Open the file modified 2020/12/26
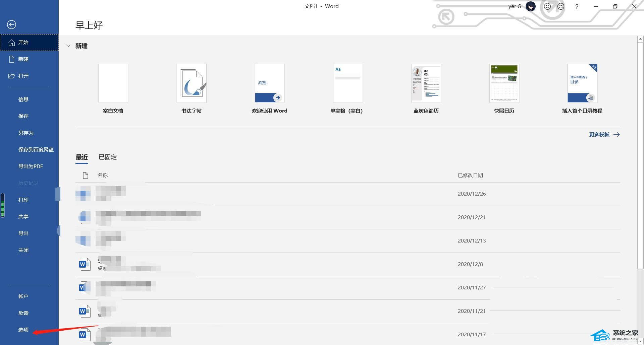Viewport: 644px width, 345px height. click(347, 194)
